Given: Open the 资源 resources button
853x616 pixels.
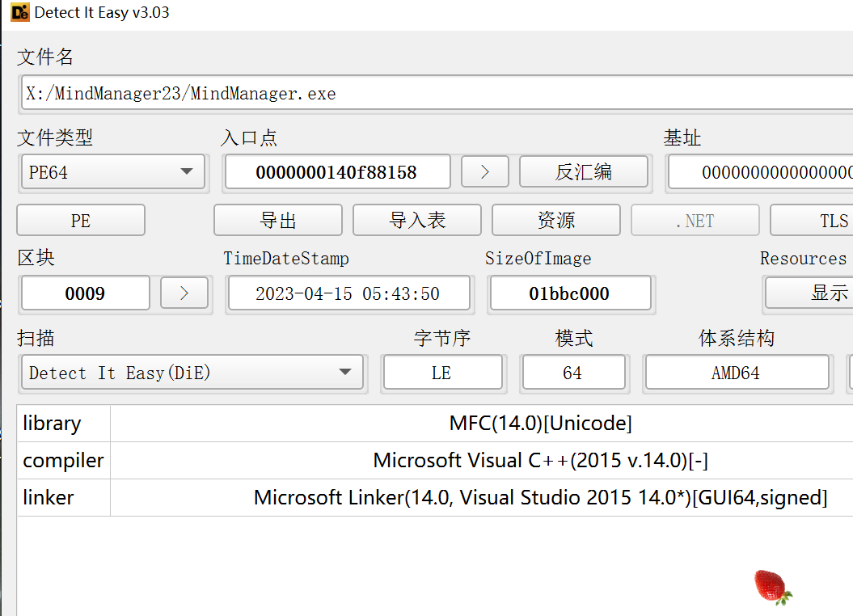Looking at the screenshot, I should click(x=556, y=220).
